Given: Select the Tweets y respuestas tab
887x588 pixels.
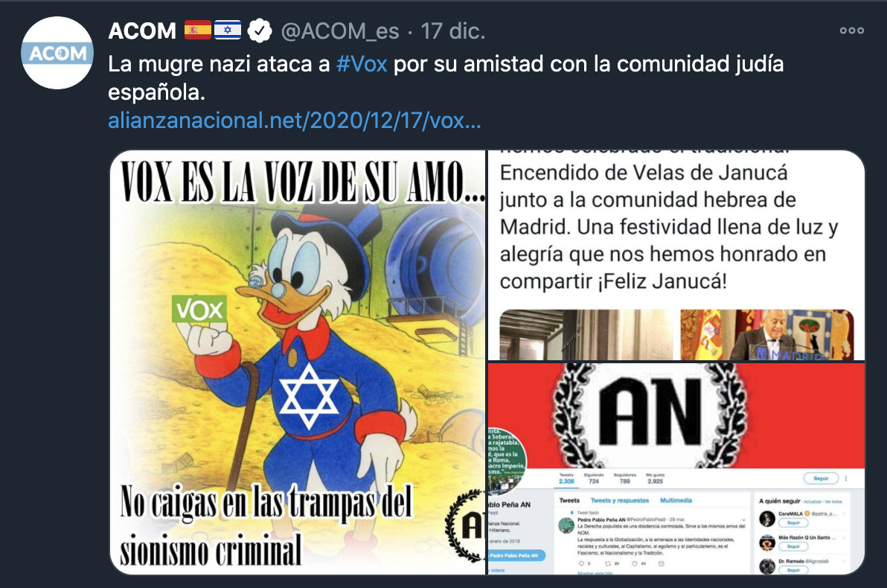Looking at the screenshot, I should click(x=620, y=500).
